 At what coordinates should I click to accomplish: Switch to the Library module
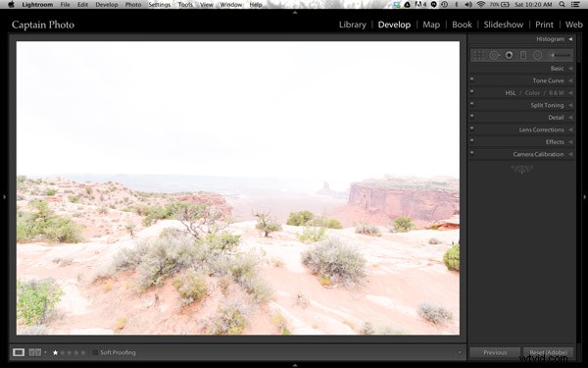point(353,25)
